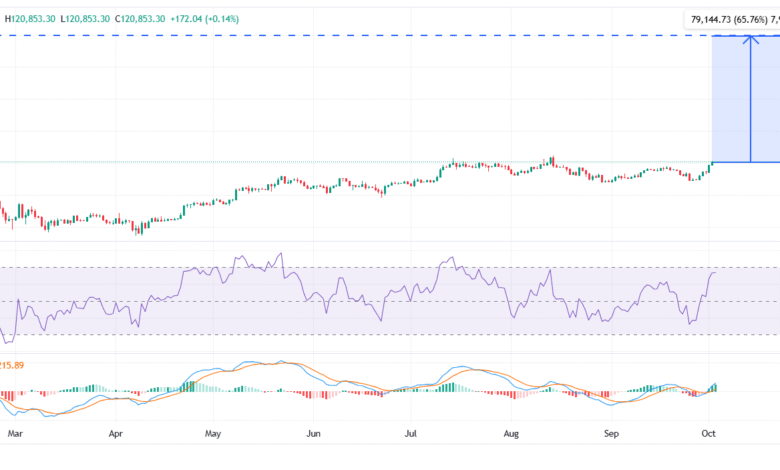Click the upward arrowhead of the price range
Screen dimensions: 780x470
click(749, 39)
